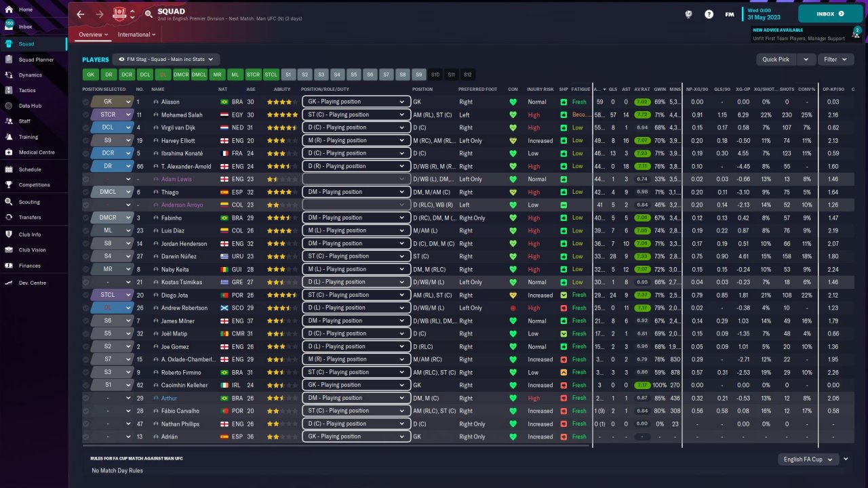This screenshot has height=488, width=868.
Task: Open Schedule in the sidebar
Action: [30, 169]
